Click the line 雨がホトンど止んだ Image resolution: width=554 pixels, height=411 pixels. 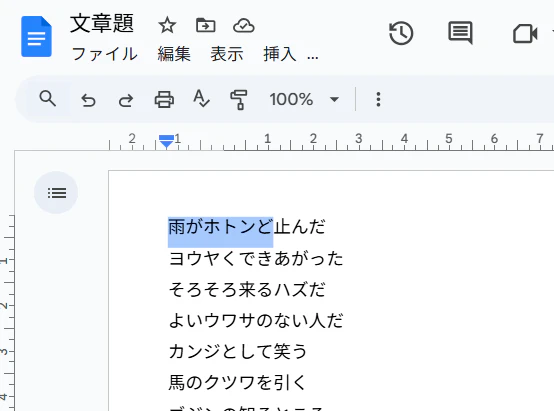tap(247, 227)
